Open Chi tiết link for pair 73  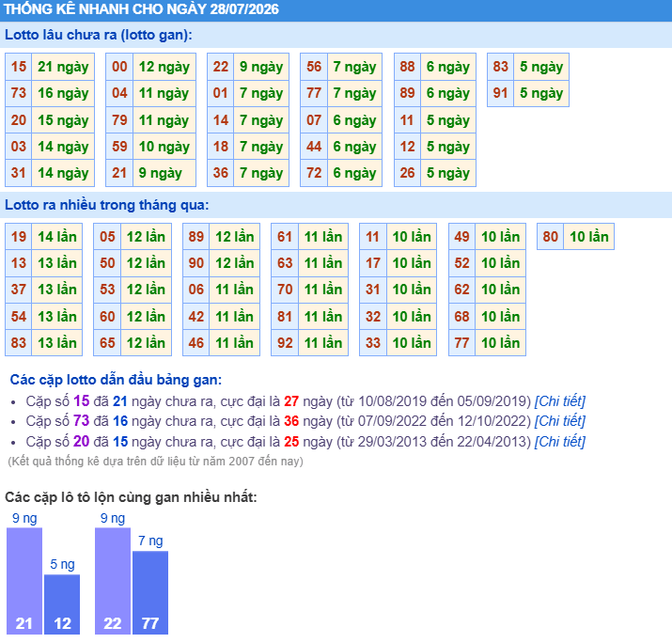pyautogui.click(x=559, y=421)
